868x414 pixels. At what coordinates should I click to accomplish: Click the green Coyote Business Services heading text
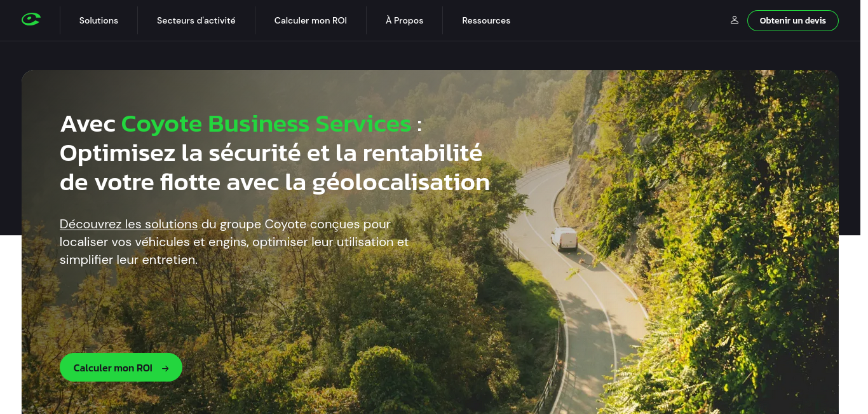click(x=266, y=123)
